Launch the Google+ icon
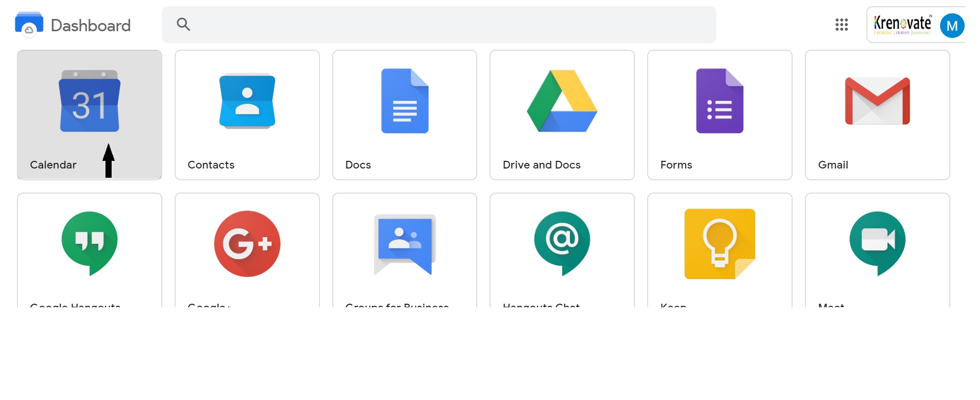The width and height of the screenshot is (980, 400). tap(247, 244)
